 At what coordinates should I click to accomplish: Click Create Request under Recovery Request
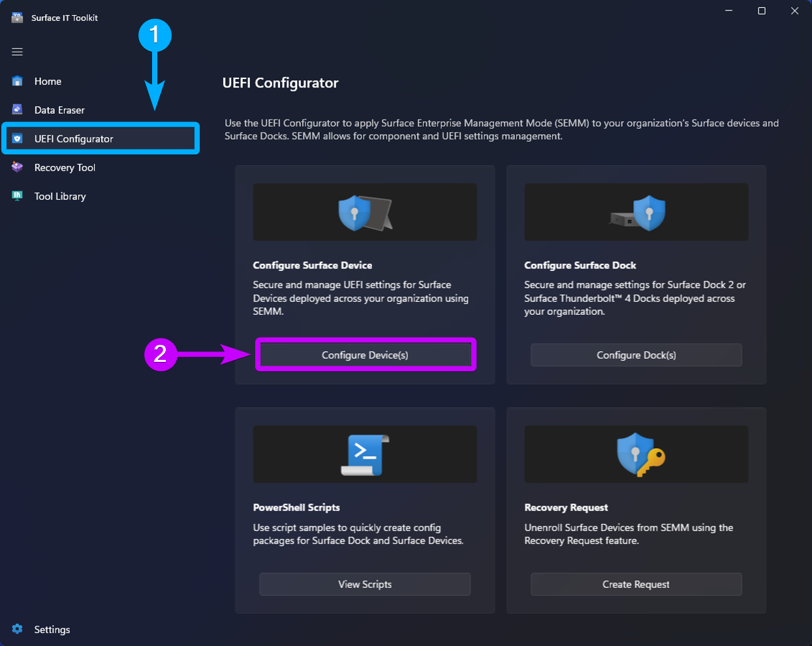click(636, 584)
